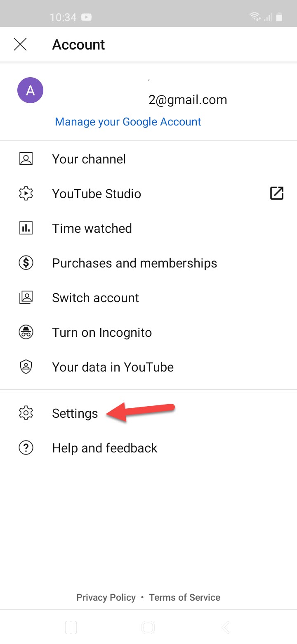Choose Switch account from the list
Image resolution: width=297 pixels, height=644 pixels.
[x=95, y=298]
